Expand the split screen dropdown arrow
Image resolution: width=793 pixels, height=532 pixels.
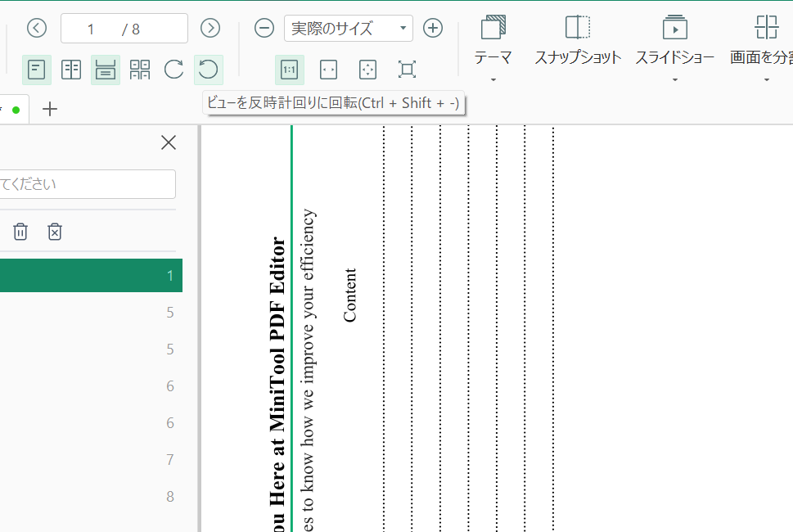[767, 80]
